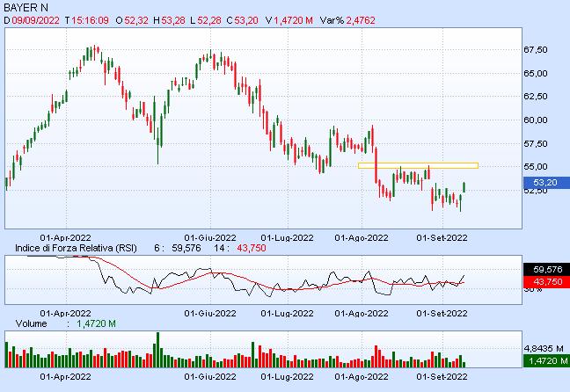Click the red 43,750 RSI axis tag
The width and height of the screenshot is (570, 392).
(546, 281)
